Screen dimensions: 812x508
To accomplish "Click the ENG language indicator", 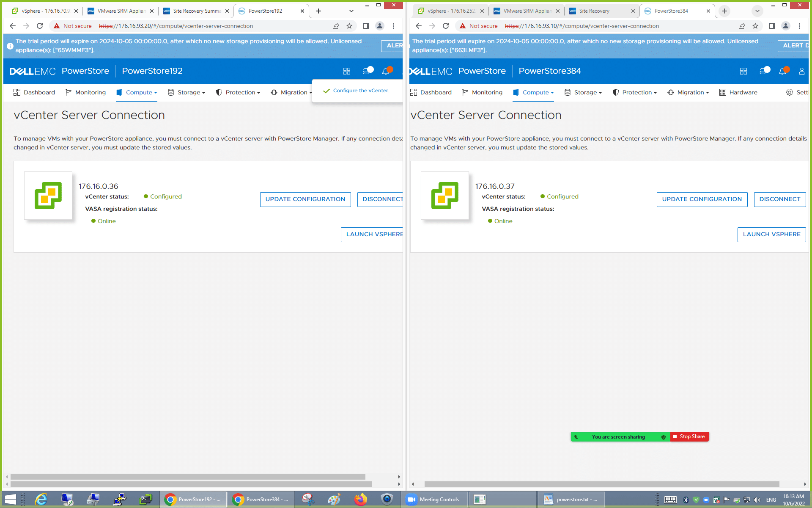I will [x=771, y=500].
